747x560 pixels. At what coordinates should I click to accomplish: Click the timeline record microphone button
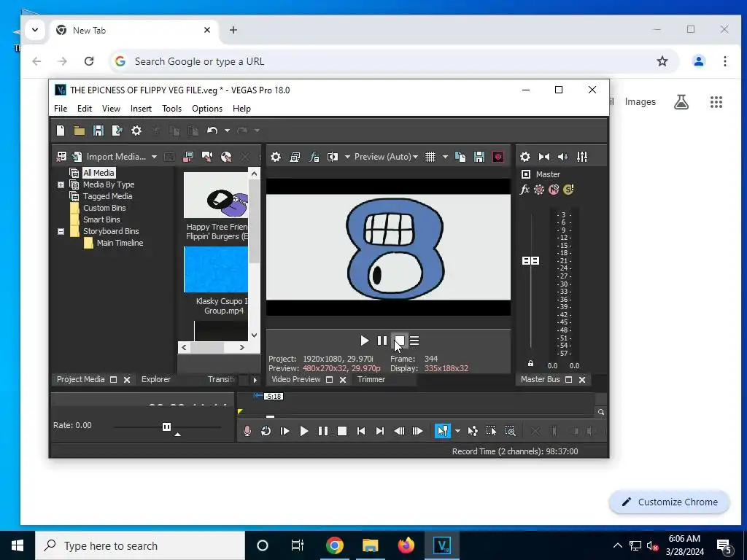tap(247, 431)
